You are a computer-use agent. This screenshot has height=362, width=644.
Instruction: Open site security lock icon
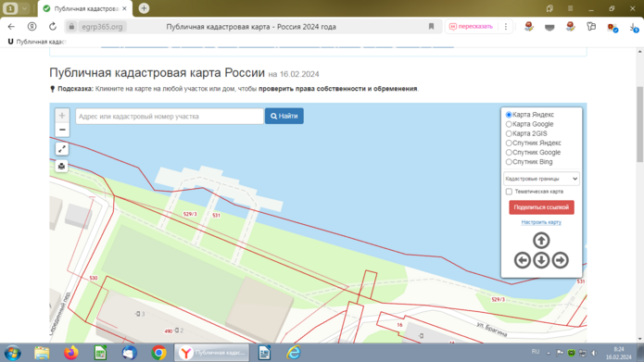pyautogui.click(x=71, y=27)
